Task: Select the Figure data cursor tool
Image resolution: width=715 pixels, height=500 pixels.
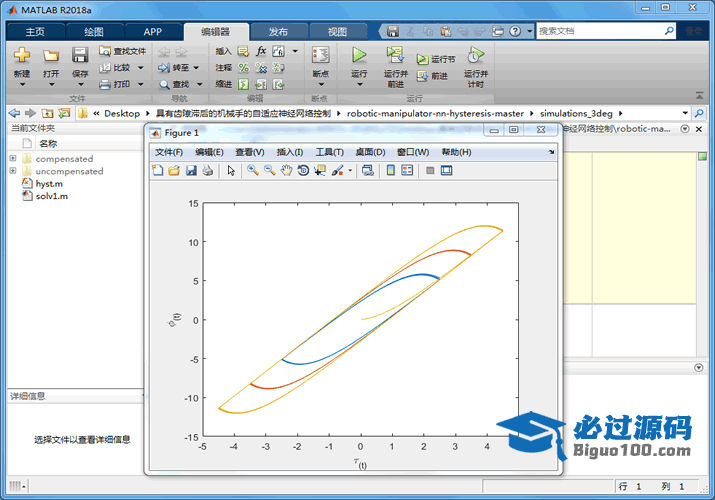Action: (x=320, y=170)
